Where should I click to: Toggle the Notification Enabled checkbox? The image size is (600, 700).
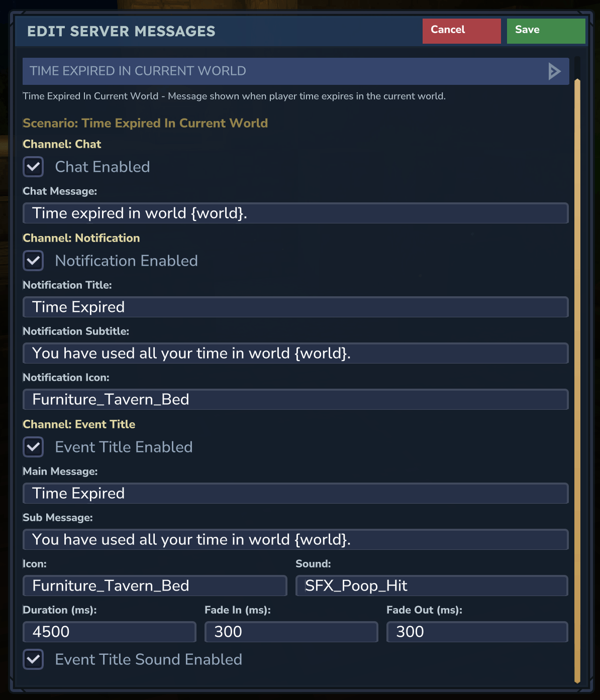tap(34, 261)
